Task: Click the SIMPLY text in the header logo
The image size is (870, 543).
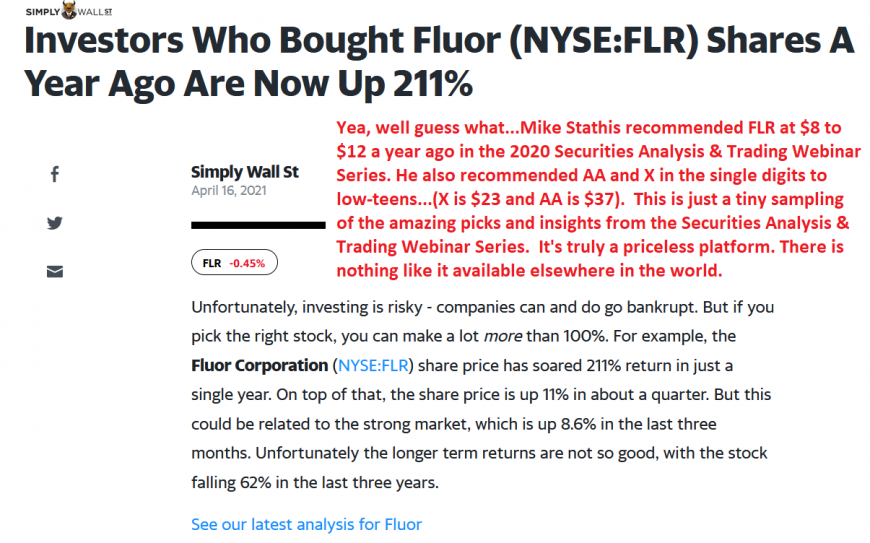Action: tap(41, 11)
